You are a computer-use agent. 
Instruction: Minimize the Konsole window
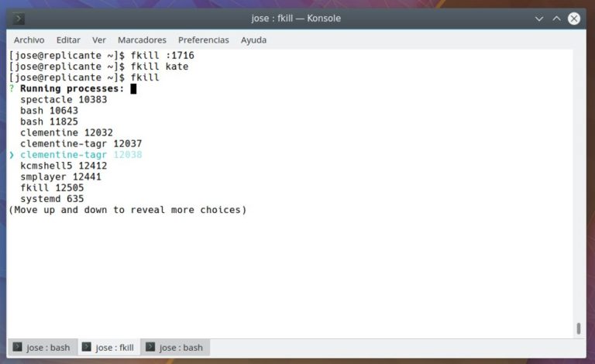539,19
